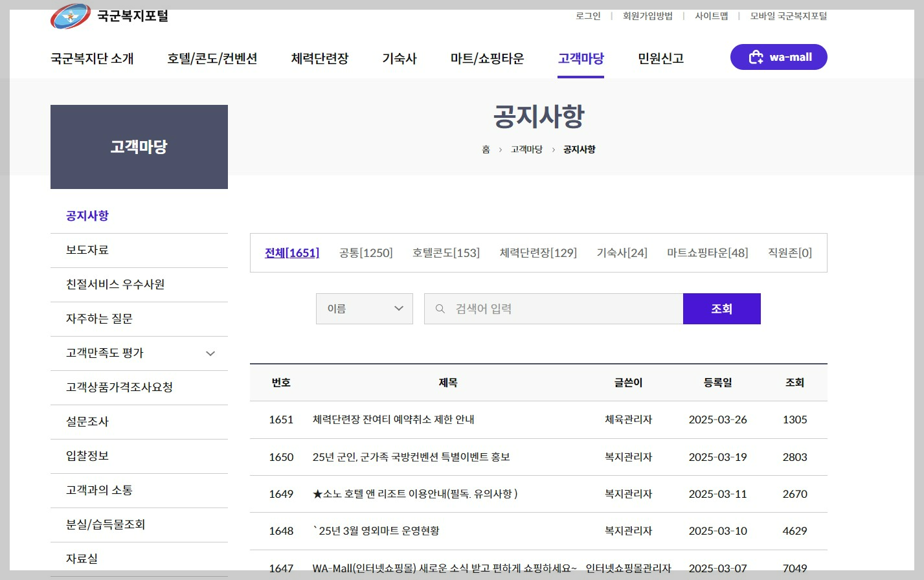This screenshot has width=924, height=580.
Task: Click the search magnifier icon in the field
Action: 440,309
